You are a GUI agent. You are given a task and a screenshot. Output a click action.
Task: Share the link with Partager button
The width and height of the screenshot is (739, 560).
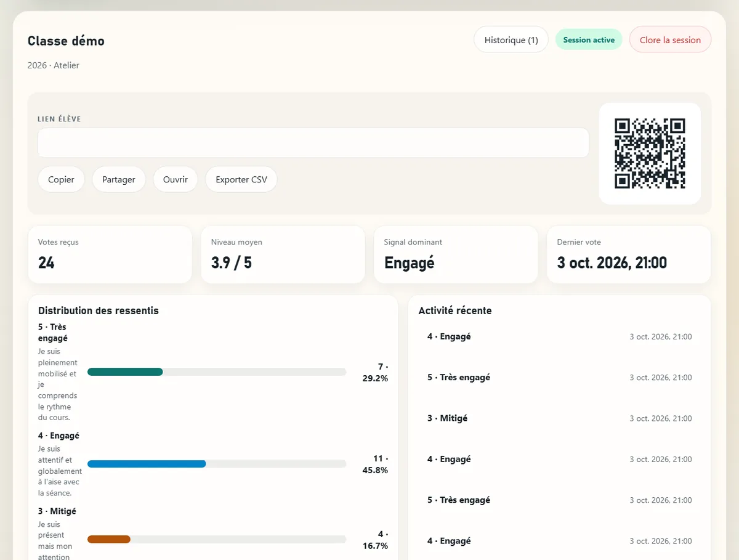click(119, 179)
